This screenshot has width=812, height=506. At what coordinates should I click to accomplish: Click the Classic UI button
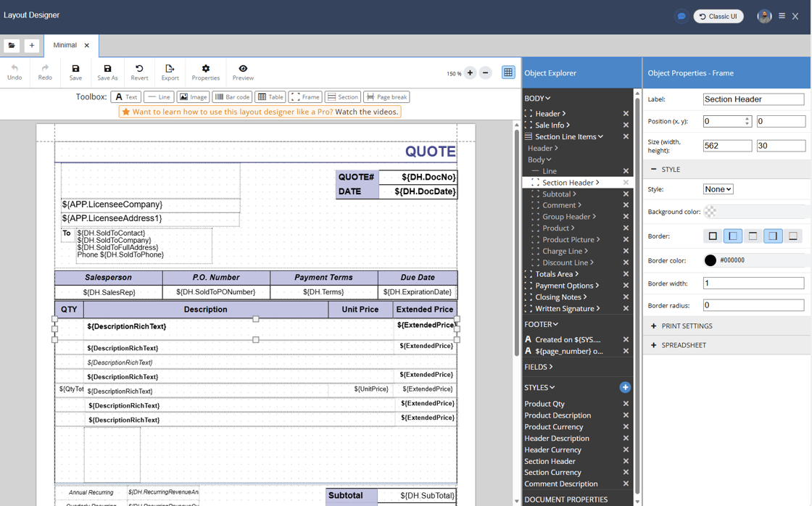pos(718,17)
